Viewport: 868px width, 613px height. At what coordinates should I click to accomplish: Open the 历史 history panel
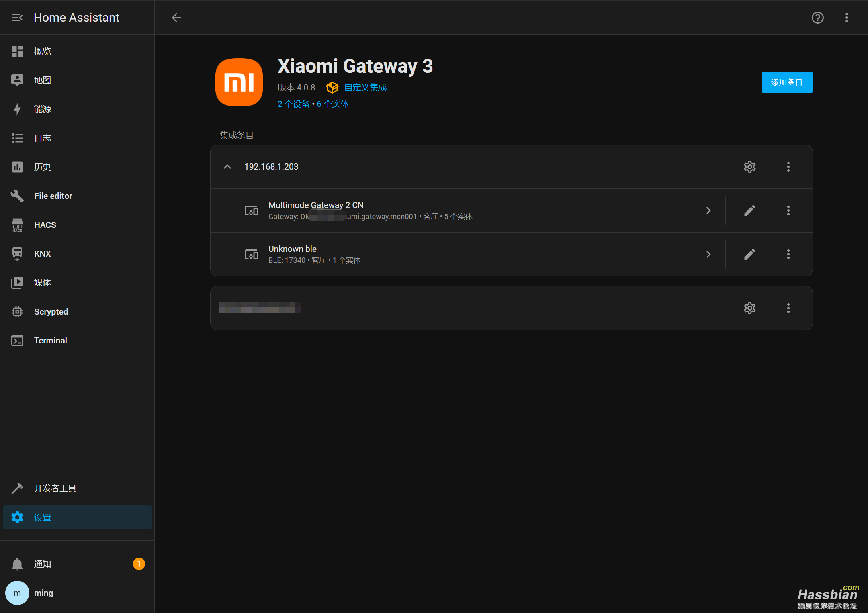pos(77,167)
